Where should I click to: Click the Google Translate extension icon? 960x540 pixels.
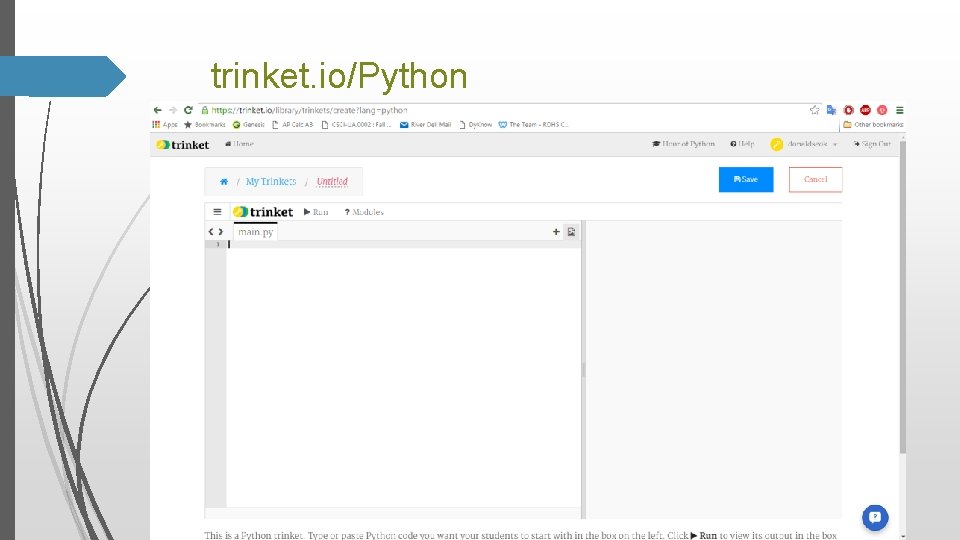pos(831,110)
